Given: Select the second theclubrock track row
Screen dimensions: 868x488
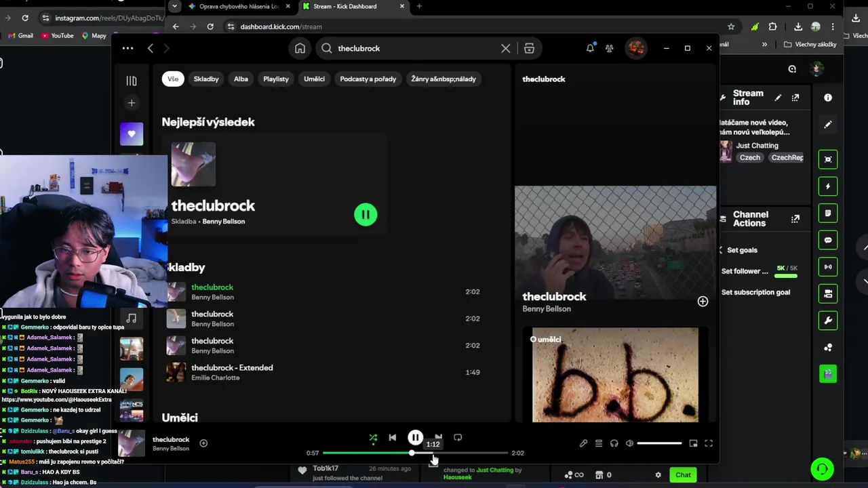Looking at the screenshot, I should 324,319.
